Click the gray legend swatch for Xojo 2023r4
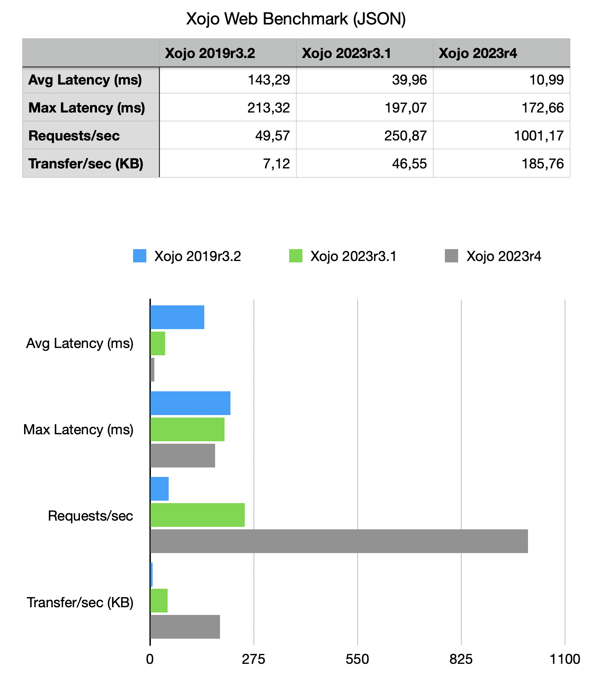Image resolution: width=616 pixels, height=689 pixels. (452, 256)
